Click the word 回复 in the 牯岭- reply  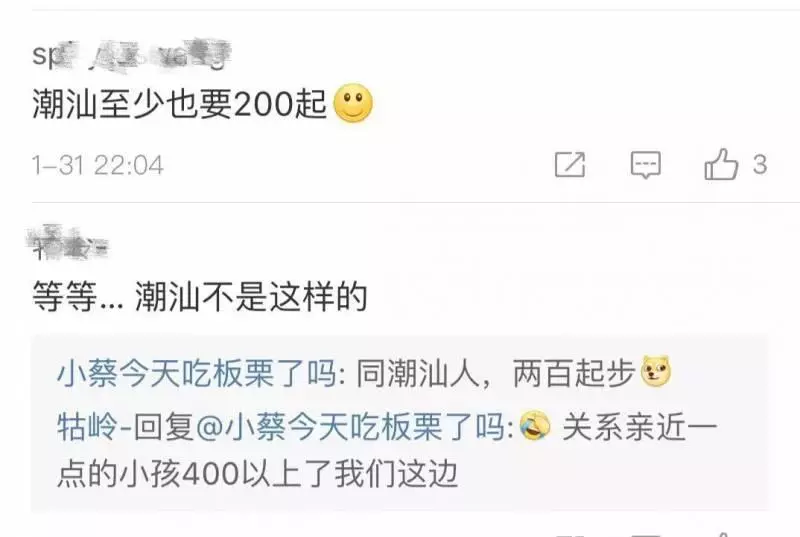pos(164,426)
